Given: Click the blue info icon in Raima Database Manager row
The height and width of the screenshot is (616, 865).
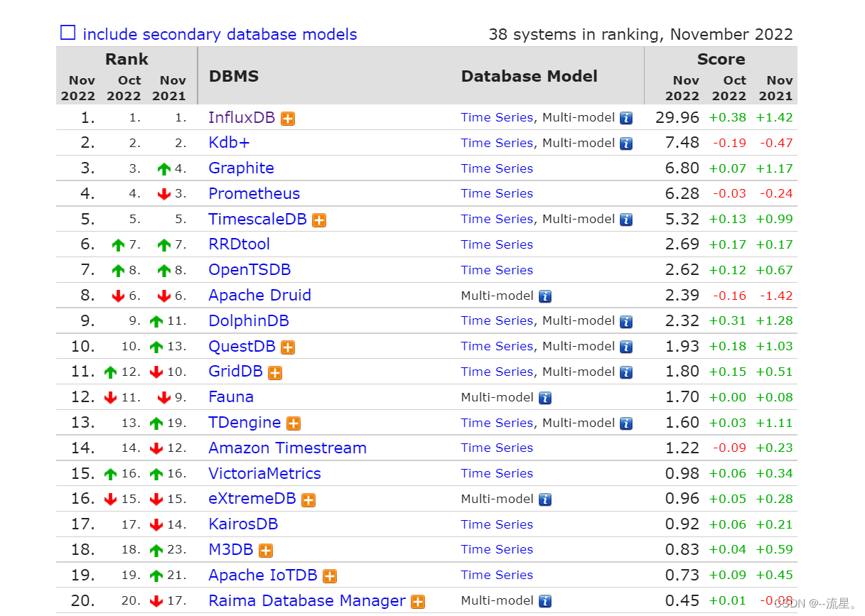Looking at the screenshot, I should pos(545,602).
